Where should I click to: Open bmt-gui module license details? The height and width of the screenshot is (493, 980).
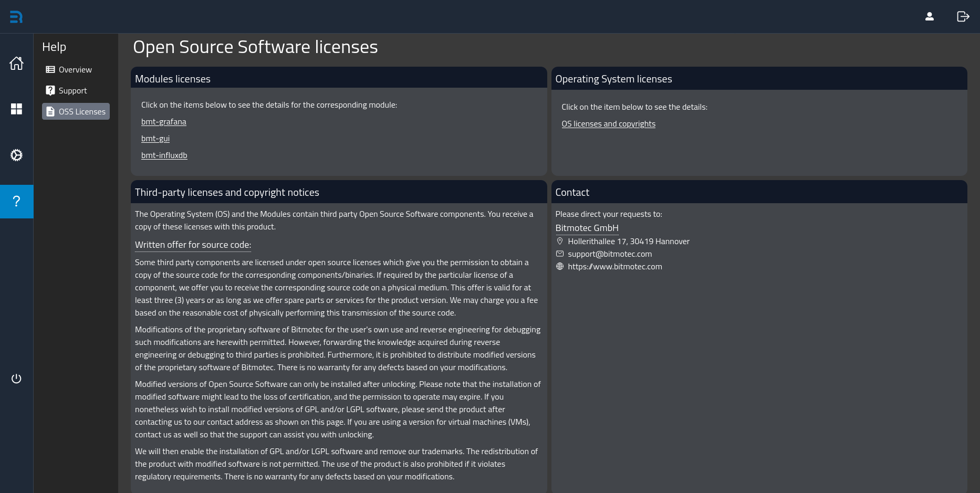point(155,139)
